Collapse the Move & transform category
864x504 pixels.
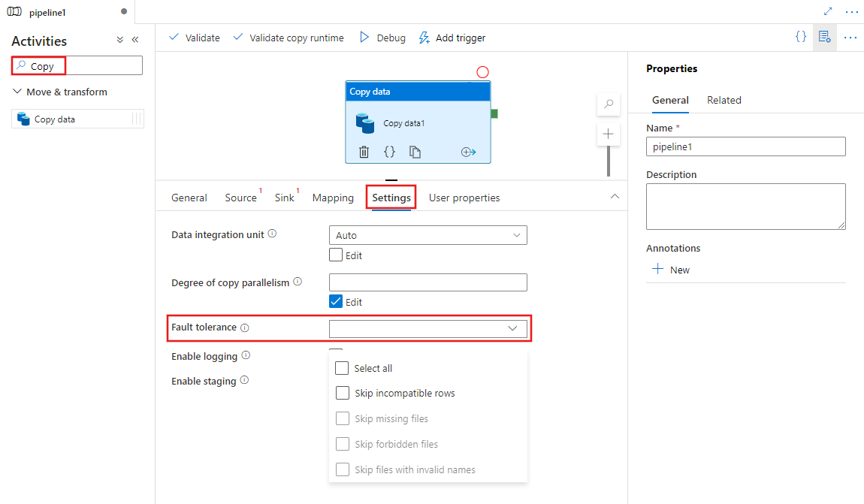tap(17, 92)
